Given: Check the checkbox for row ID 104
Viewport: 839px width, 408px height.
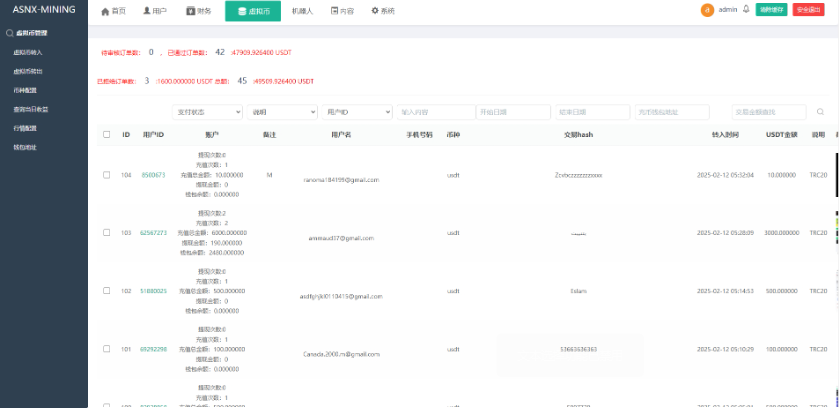Looking at the screenshot, I should pyautogui.click(x=106, y=175).
